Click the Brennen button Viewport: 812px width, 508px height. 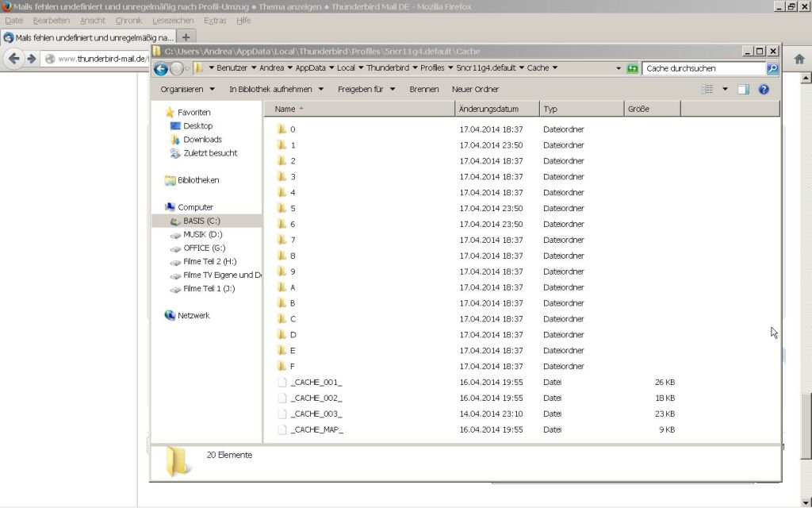point(423,90)
